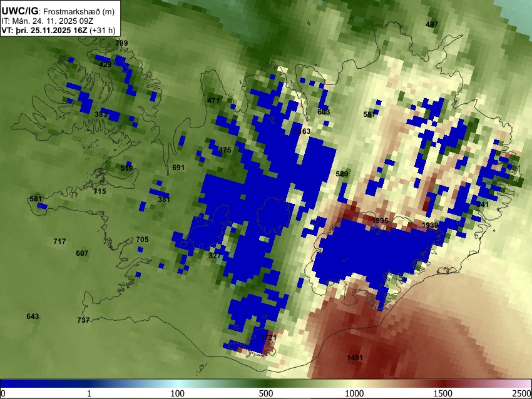Click the map value 705
Image resolution: width=532 pixels, height=399 pixels.
coord(142,240)
